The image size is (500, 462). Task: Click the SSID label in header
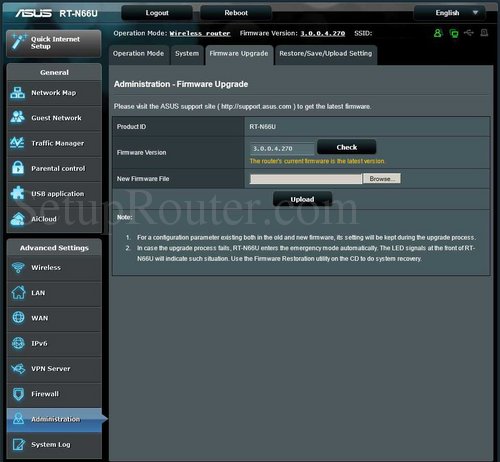tap(363, 33)
